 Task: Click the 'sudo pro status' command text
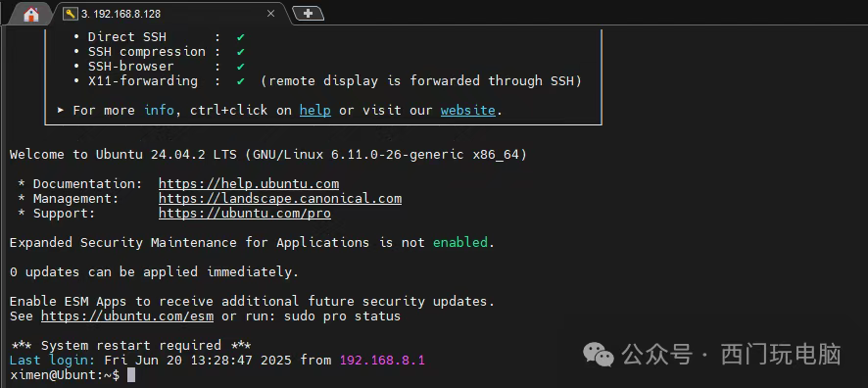342,316
